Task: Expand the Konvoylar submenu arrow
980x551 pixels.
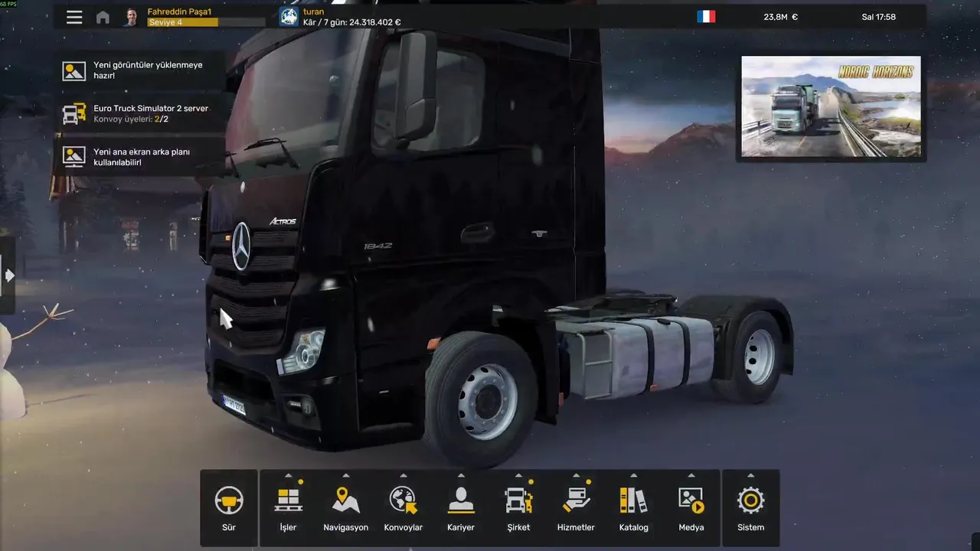Action: pyautogui.click(x=403, y=475)
